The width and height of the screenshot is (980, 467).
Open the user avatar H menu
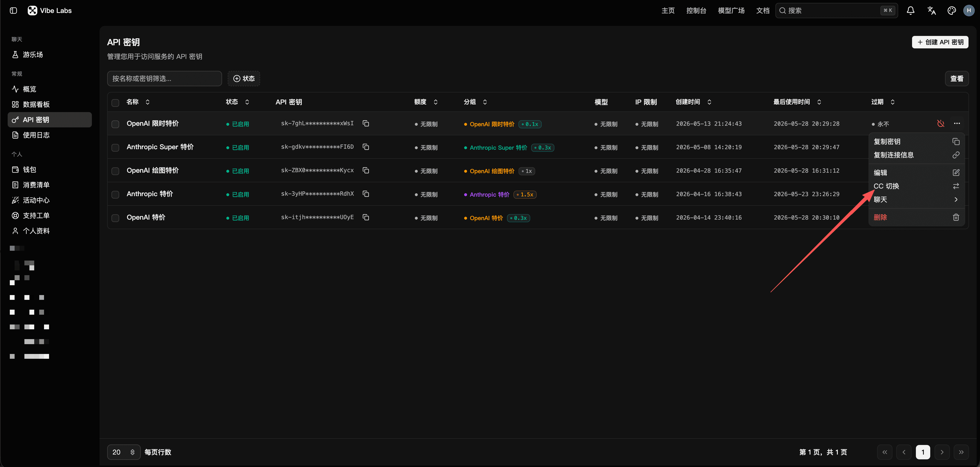point(969,11)
